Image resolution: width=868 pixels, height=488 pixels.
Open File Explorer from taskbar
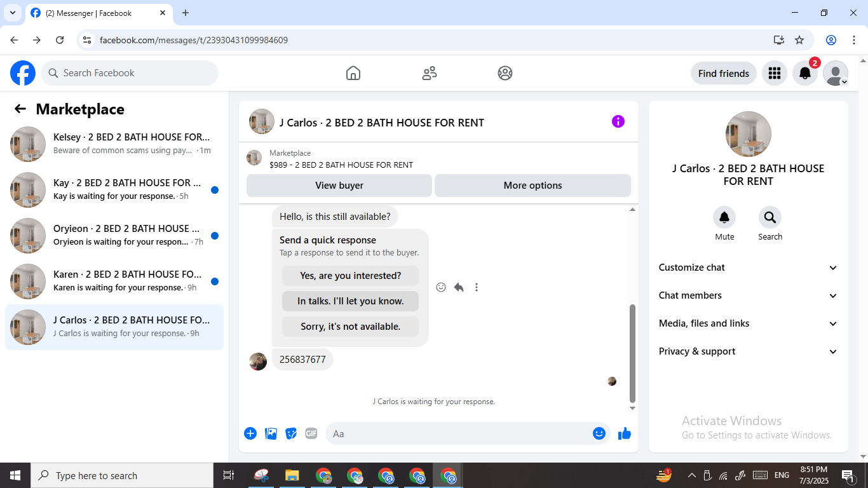292,475
